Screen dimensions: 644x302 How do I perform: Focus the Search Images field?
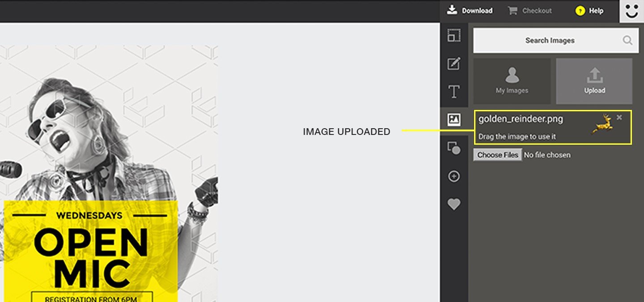546,41
